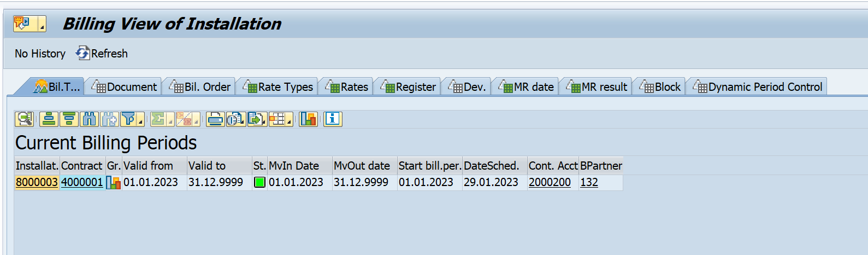
Task: Select the St. column header
Action: pyautogui.click(x=259, y=166)
